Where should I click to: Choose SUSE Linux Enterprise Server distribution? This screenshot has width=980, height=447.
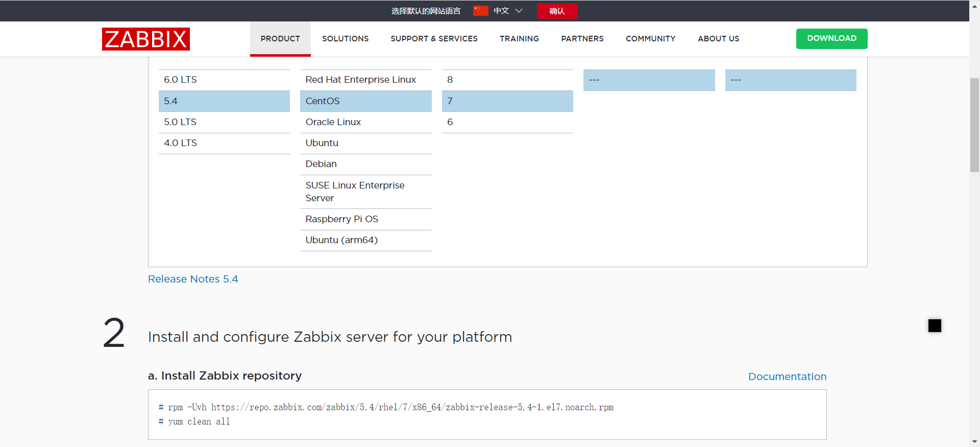click(365, 192)
